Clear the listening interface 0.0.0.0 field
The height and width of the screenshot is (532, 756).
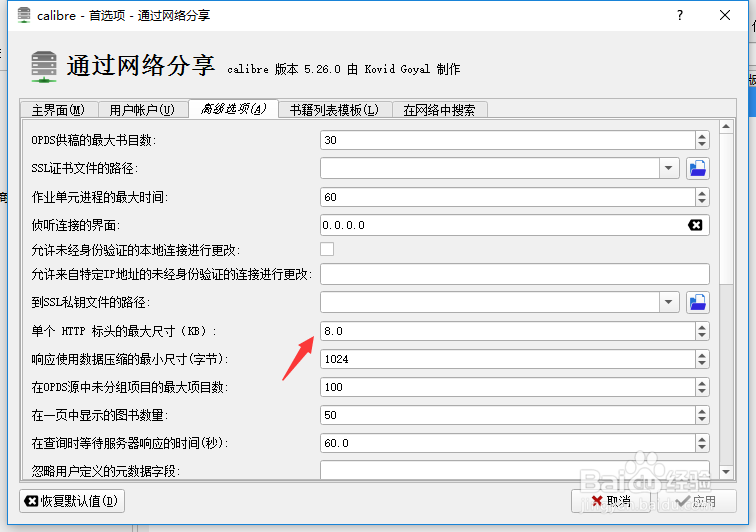point(695,225)
